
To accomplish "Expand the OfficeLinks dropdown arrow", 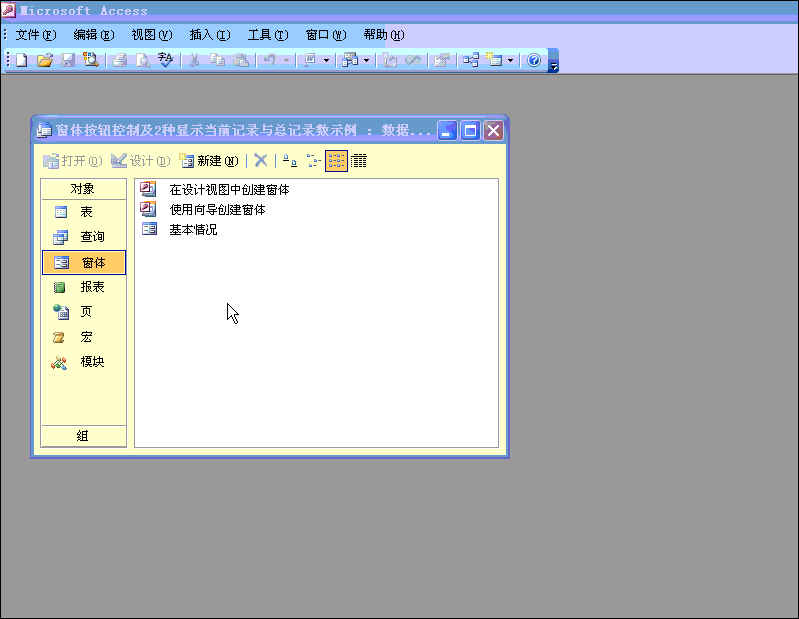I will tap(326, 60).
